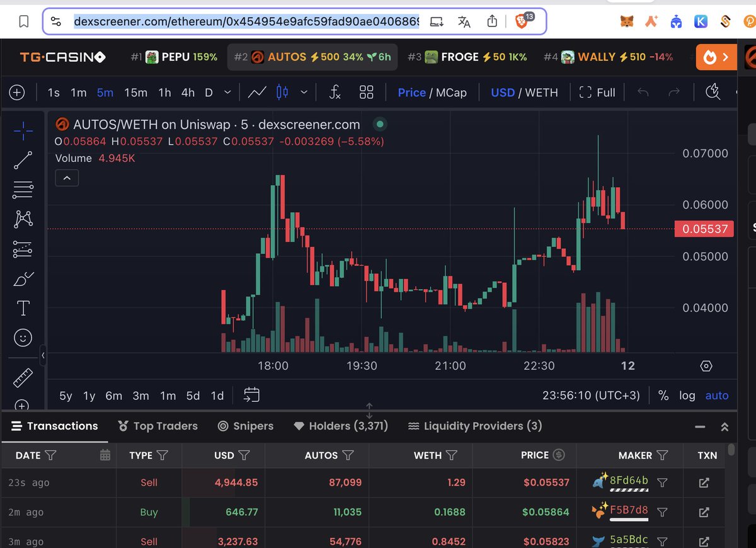
Task: Select the pattern drawing tool
Action: [23, 219]
